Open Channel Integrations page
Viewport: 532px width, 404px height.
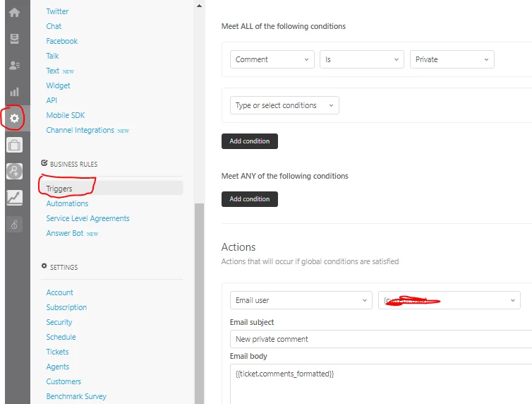(80, 130)
